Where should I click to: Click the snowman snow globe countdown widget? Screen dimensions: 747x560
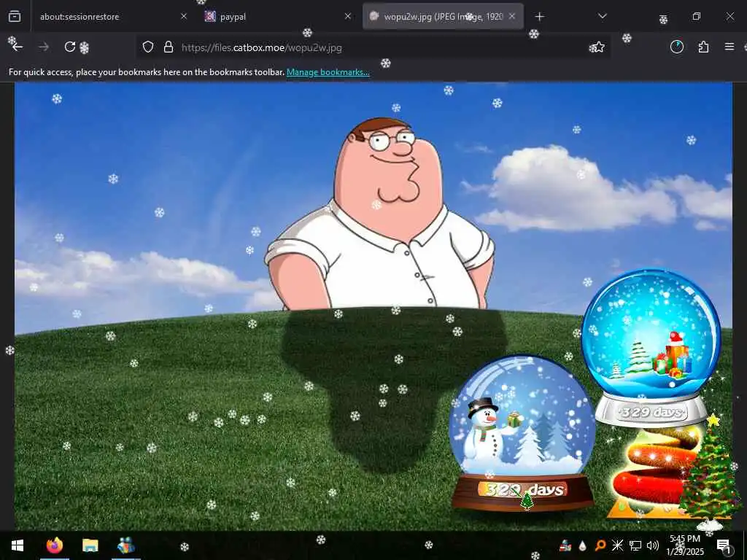pyautogui.click(x=522, y=433)
